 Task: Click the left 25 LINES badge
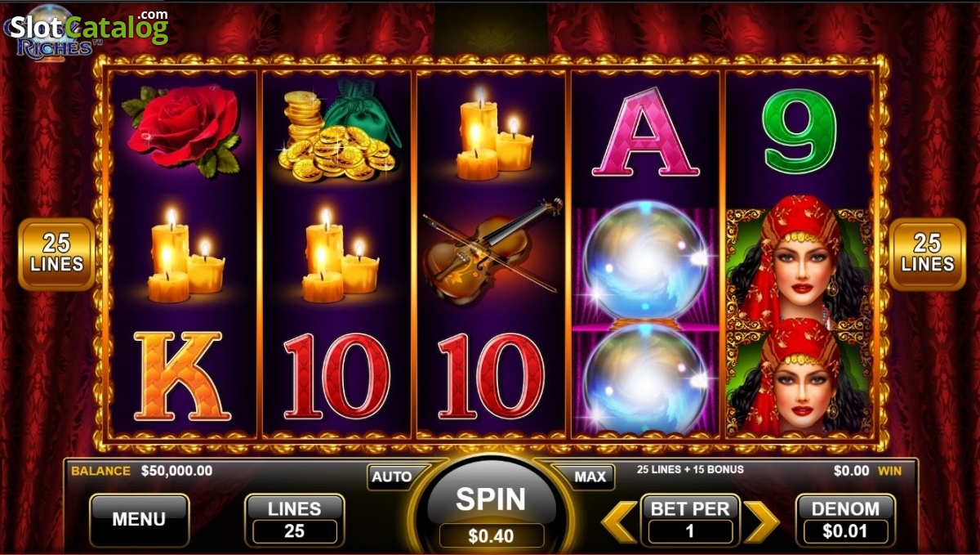(x=57, y=254)
